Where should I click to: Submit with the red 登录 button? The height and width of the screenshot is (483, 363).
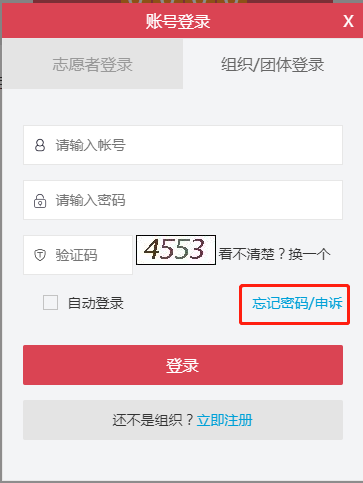183,365
